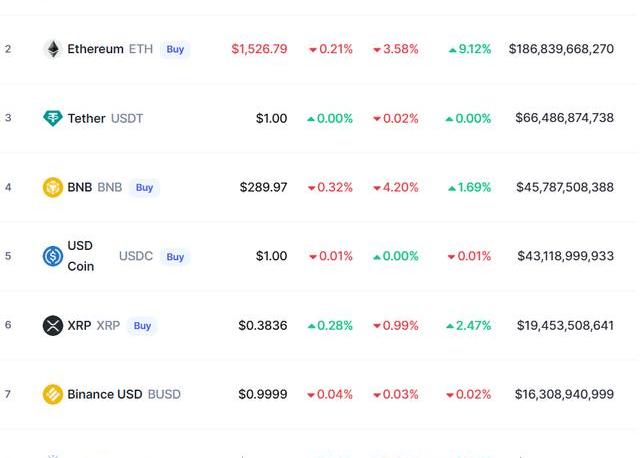Click the BNB yellow coin icon
The height and width of the screenshot is (458, 640).
(x=53, y=187)
